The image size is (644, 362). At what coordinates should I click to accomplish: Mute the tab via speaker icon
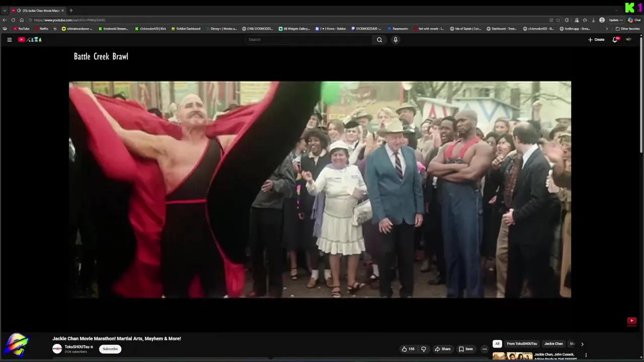point(19,11)
